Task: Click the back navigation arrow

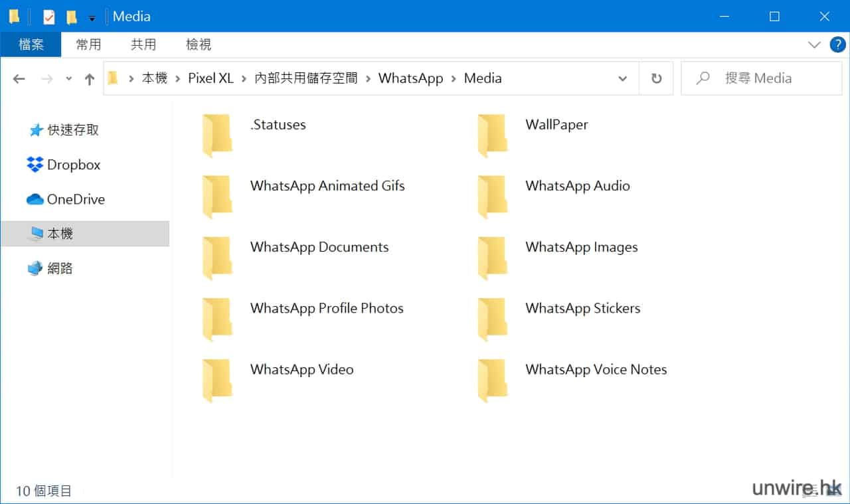Action: [x=19, y=78]
